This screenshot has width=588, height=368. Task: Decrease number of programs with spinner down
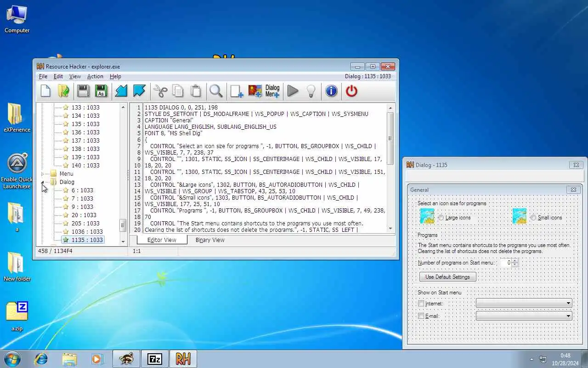[515, 264]
